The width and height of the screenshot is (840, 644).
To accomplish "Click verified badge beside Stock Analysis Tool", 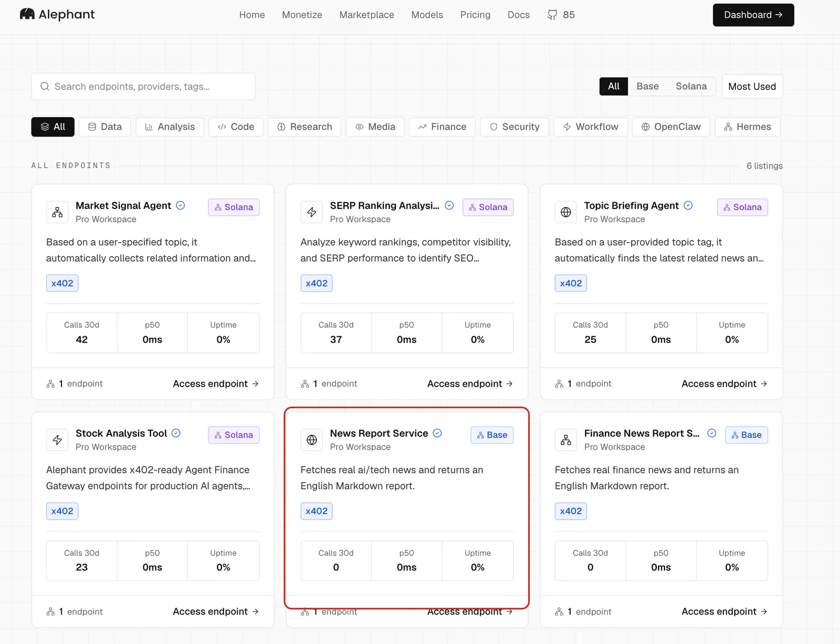I will 176,433.
